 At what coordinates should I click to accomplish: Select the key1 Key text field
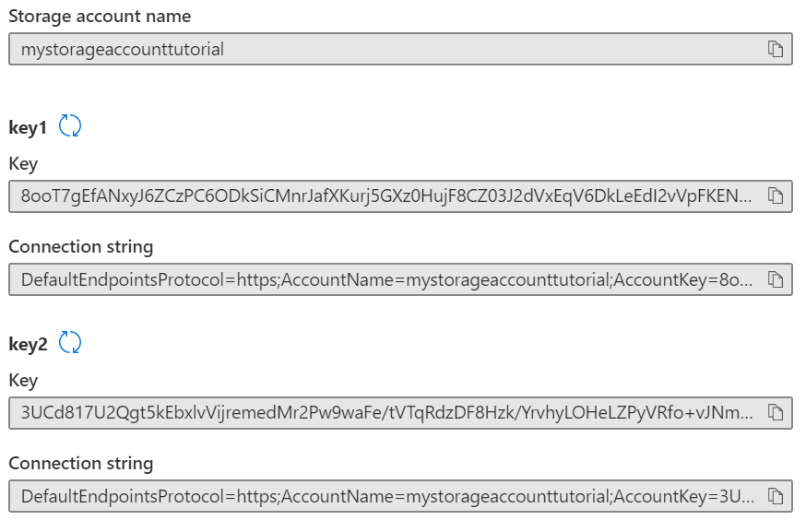point(369,195)
